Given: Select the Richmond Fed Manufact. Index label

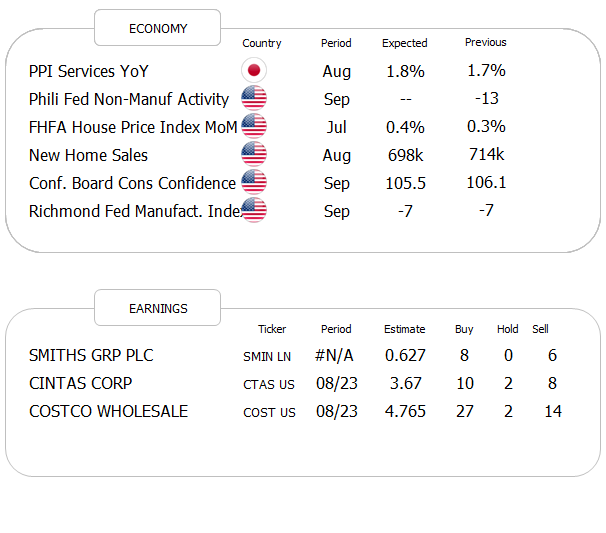Looking at the screenshot, I should coord(136,211).
